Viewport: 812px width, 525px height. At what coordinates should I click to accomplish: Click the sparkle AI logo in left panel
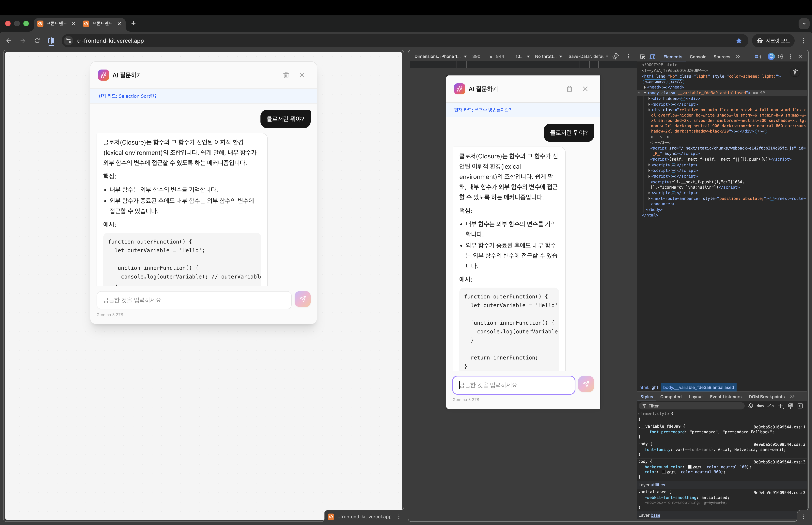(104, 75)
